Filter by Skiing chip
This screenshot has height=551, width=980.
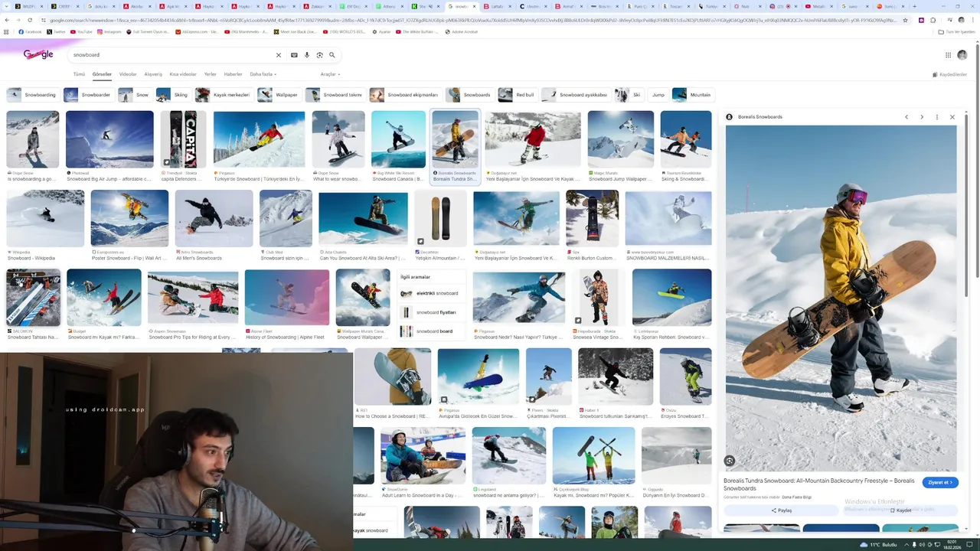[x=172, y=95]
